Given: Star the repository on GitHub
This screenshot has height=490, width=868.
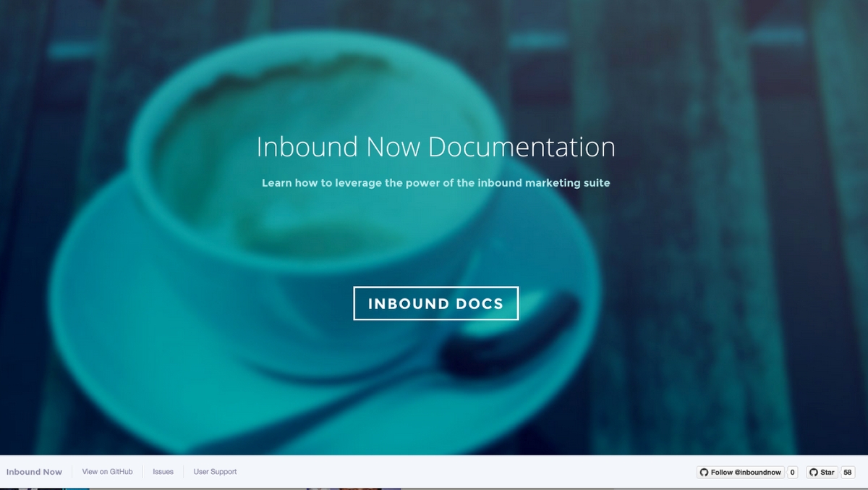Looking at the screenshot, I should click(822, 472).
